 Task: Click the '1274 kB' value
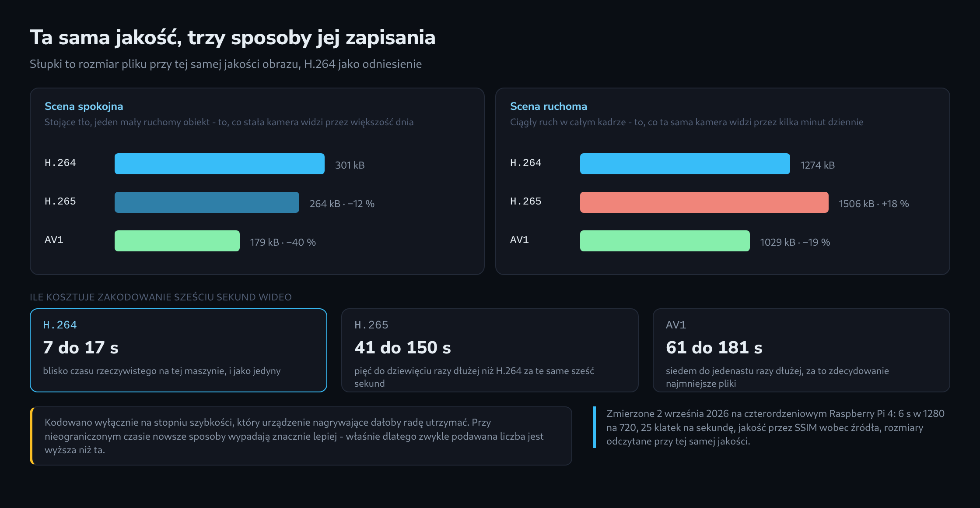818,165
